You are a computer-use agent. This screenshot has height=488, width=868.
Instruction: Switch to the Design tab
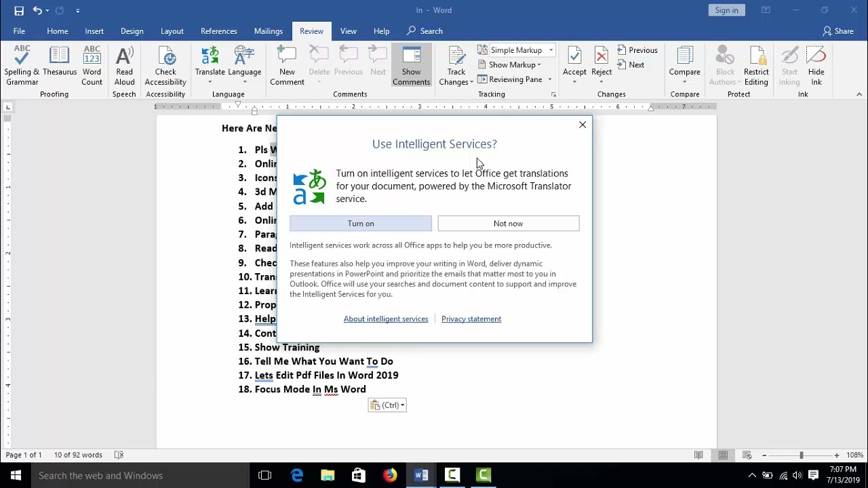[x=132, y=31]
